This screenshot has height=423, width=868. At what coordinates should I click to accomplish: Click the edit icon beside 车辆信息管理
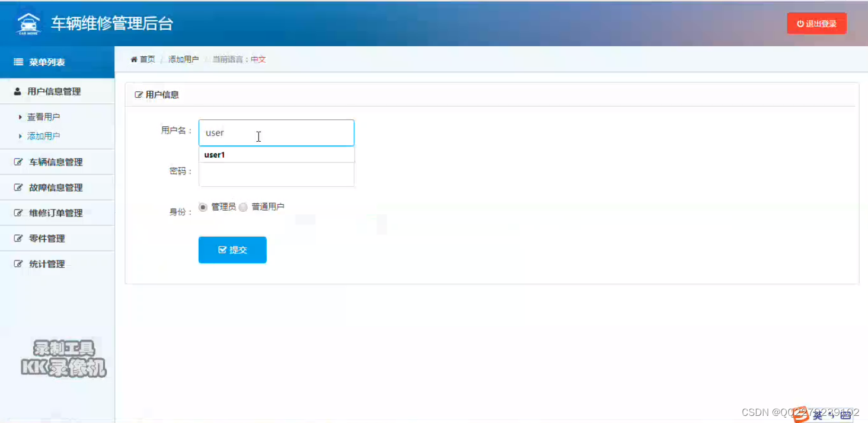(x=18, y=161)
